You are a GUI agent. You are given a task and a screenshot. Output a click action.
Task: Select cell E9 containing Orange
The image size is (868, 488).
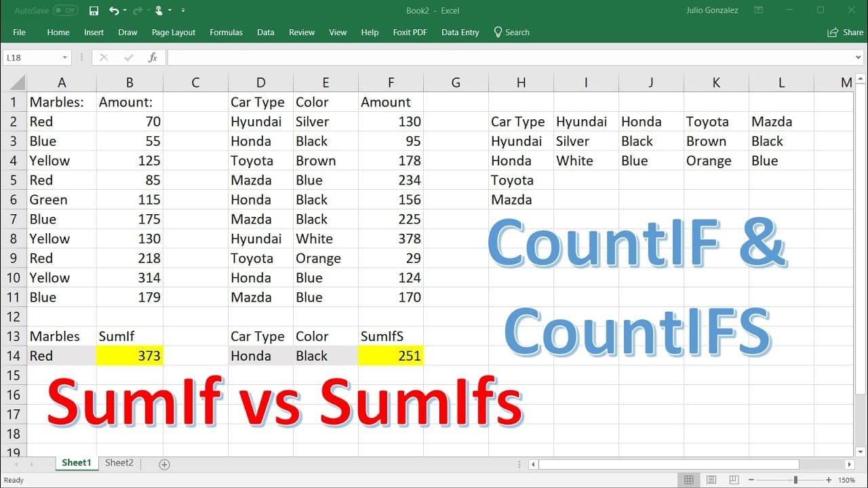click(x=325, y=258)
